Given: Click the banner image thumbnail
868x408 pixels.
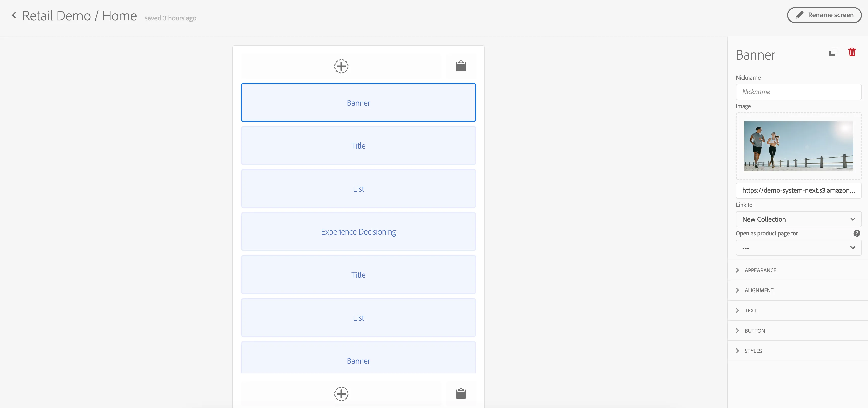Looking at the screenshot, I should click(x=798, y=146).
